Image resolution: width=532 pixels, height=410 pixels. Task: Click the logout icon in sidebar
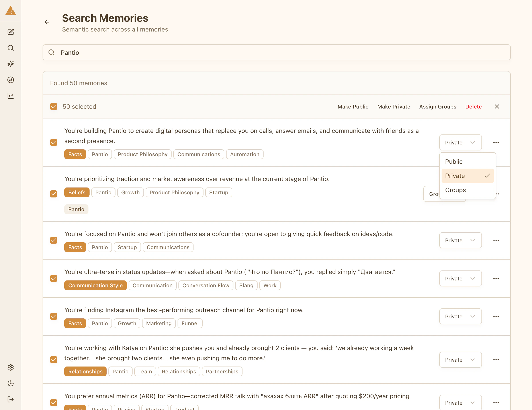[x=10, y=399]
